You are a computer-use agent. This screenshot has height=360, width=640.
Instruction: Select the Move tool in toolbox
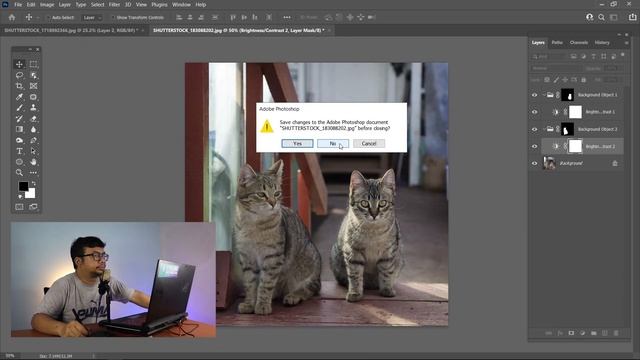[x=19, y=64]
